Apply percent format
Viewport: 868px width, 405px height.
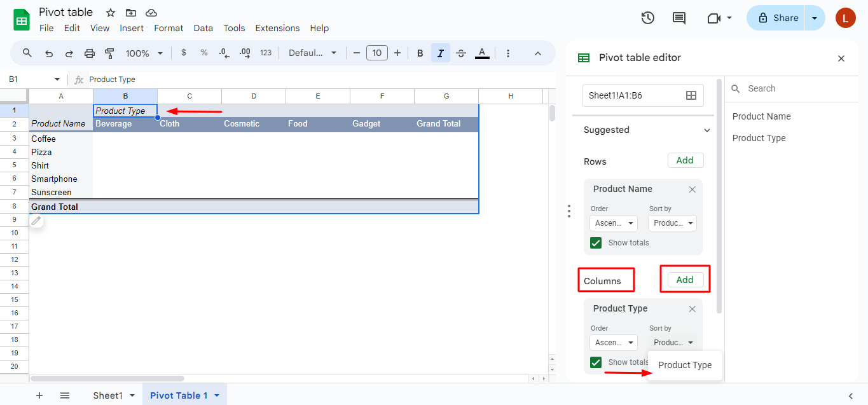coord(203,53)
